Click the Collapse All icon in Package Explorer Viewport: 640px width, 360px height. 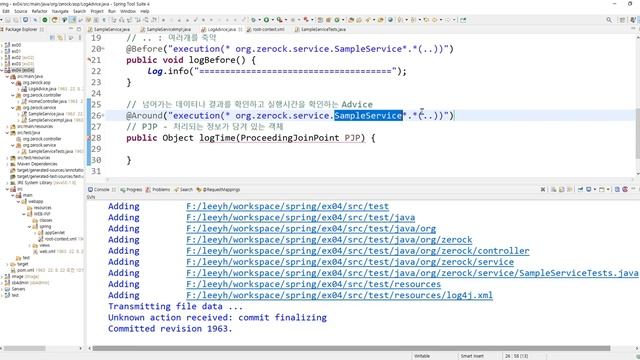53,38
